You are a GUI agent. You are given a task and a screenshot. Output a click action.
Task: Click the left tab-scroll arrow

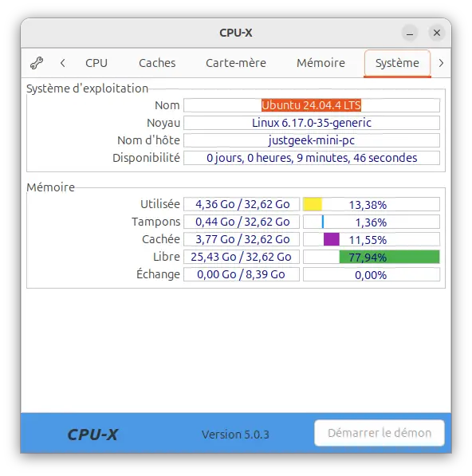coord(62,63)
